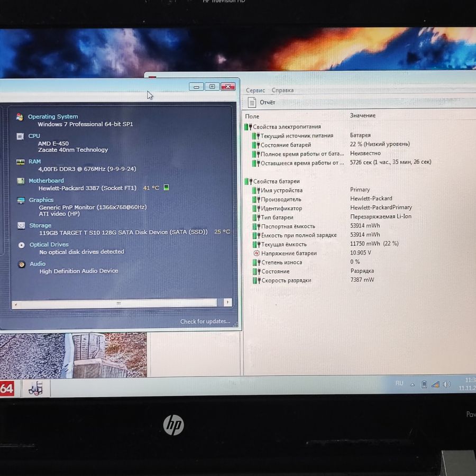Open the Optical Drives section link

(49, 244)
